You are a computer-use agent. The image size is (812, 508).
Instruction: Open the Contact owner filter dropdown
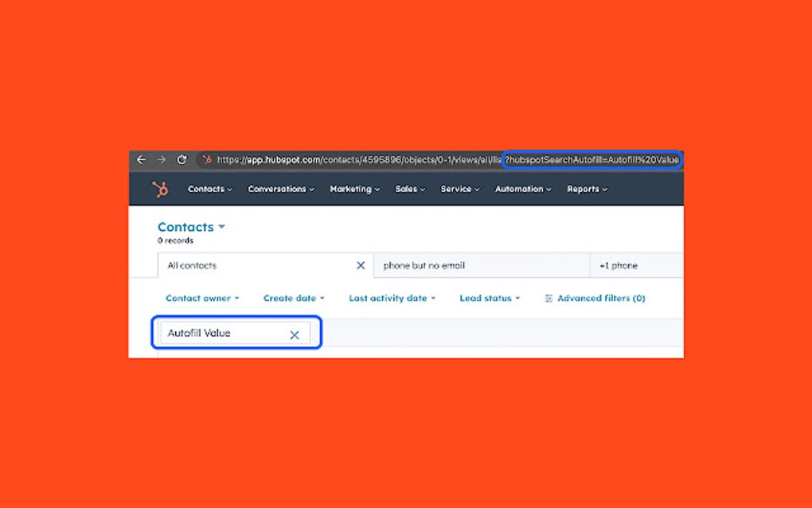203,298
